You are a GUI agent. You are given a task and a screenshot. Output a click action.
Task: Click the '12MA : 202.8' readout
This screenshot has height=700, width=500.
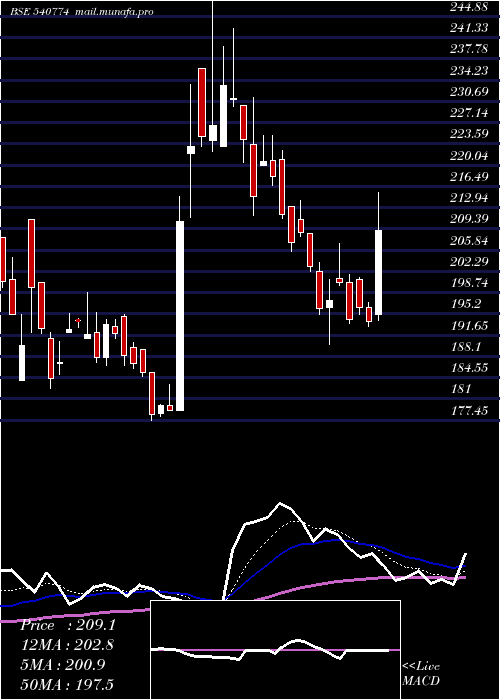pos(67,645)
